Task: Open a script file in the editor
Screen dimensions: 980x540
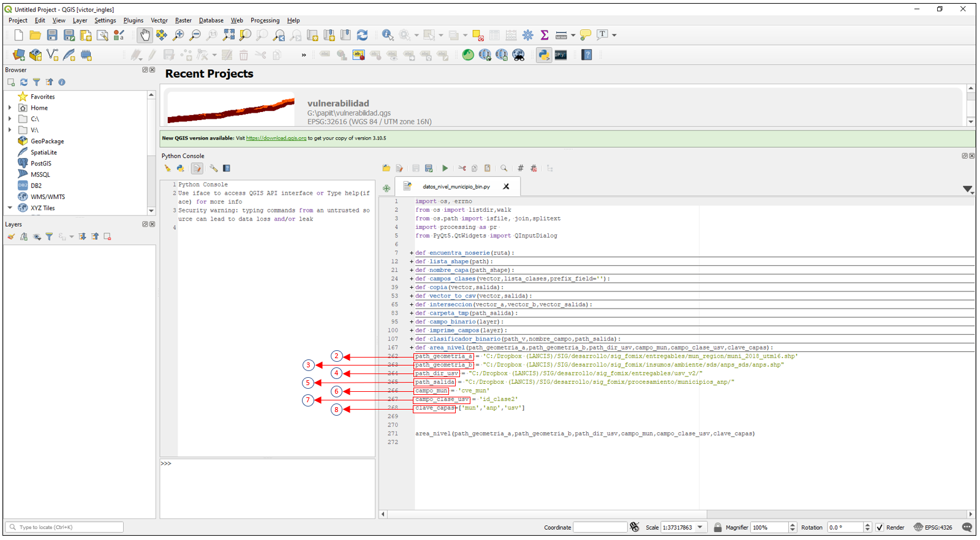Action: [386, 168]
